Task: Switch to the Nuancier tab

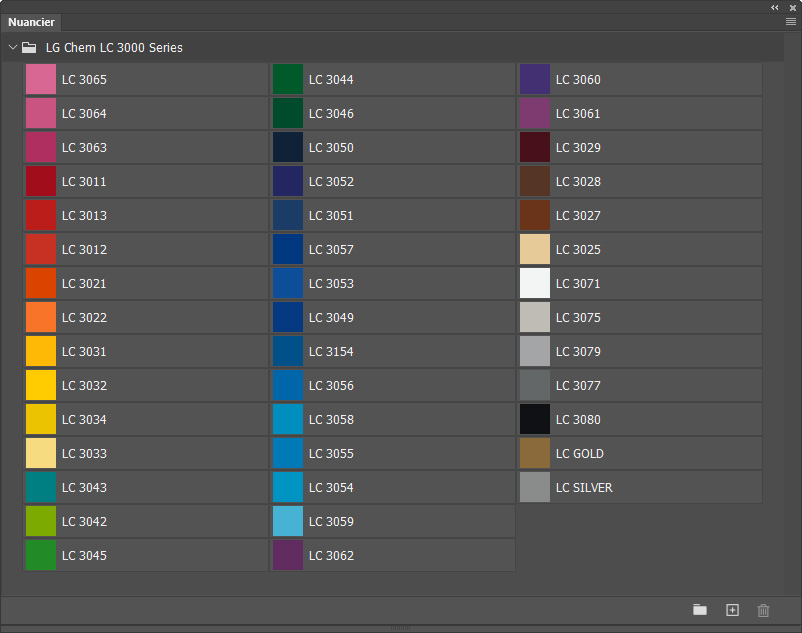Action: point(31,22)
